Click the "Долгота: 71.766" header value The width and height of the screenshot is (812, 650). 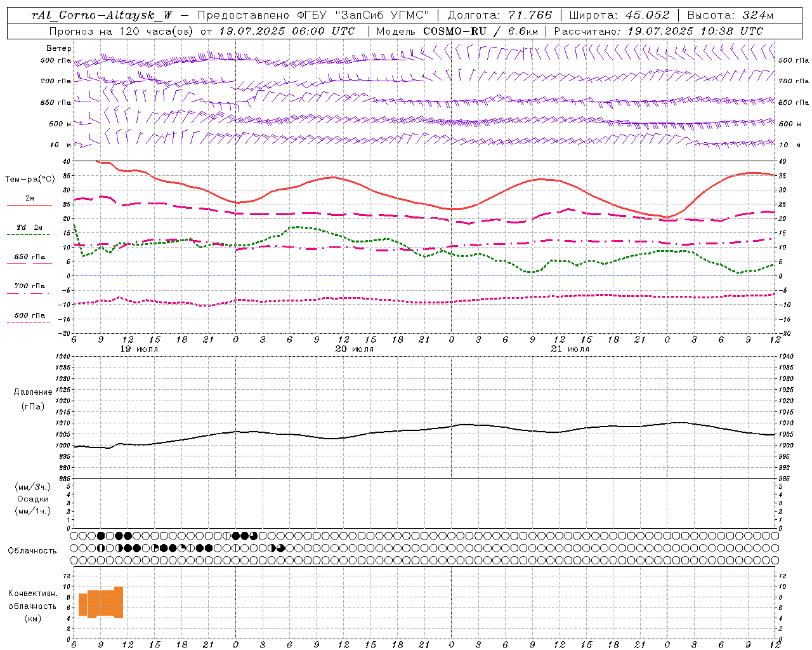point(500,15)
